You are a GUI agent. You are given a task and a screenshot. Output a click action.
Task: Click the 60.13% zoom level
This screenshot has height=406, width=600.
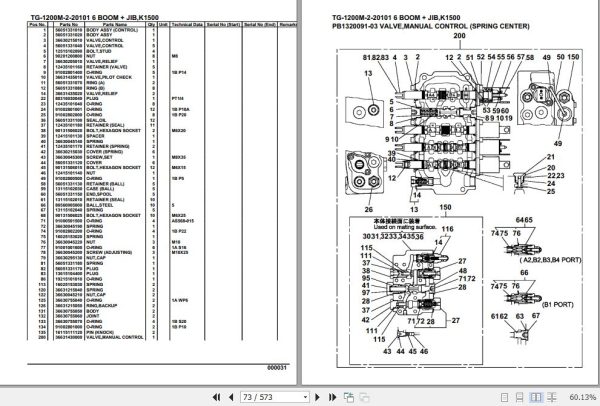[x=582, y=397]
